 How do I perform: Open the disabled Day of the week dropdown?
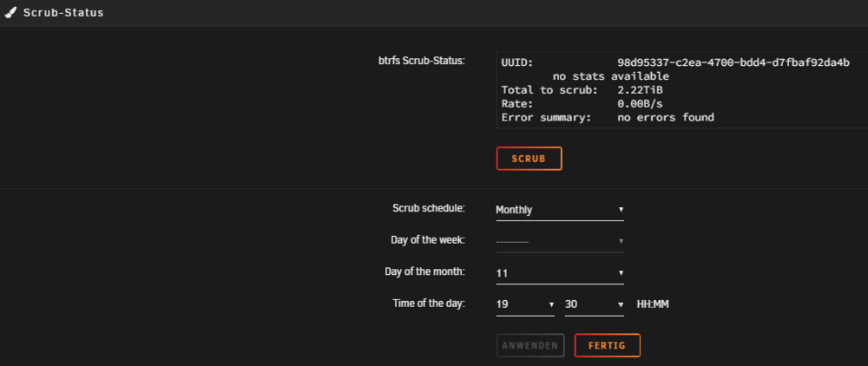(x=560, y=242)
